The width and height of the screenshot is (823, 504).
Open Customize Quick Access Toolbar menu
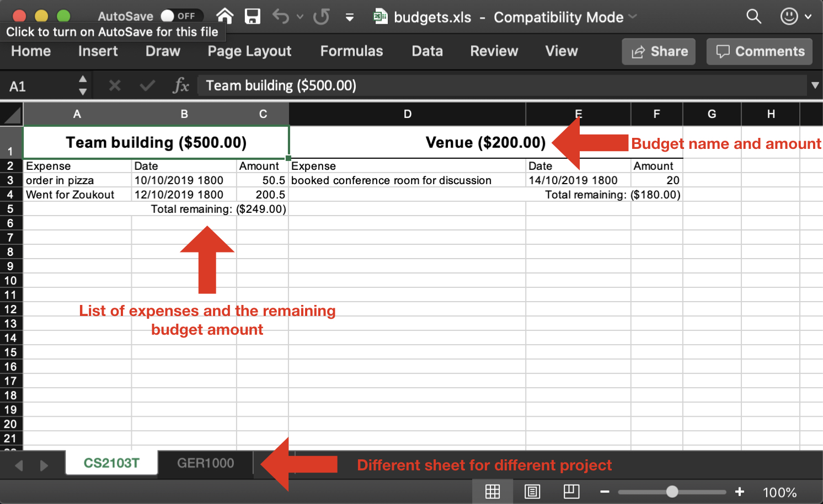click(349, 17)
